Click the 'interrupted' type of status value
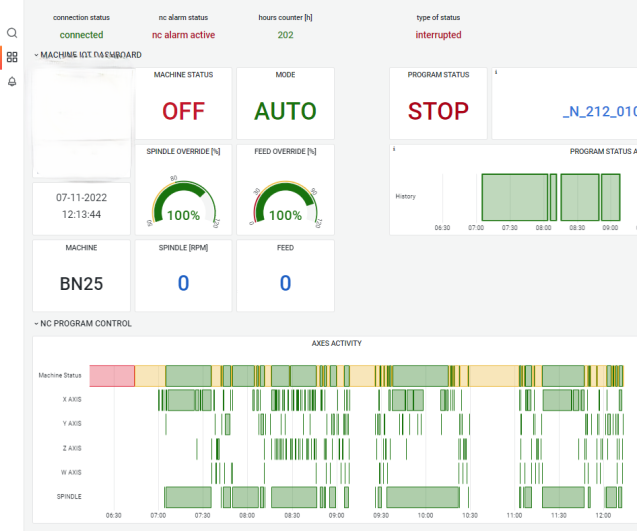 (x=438, y=35)
